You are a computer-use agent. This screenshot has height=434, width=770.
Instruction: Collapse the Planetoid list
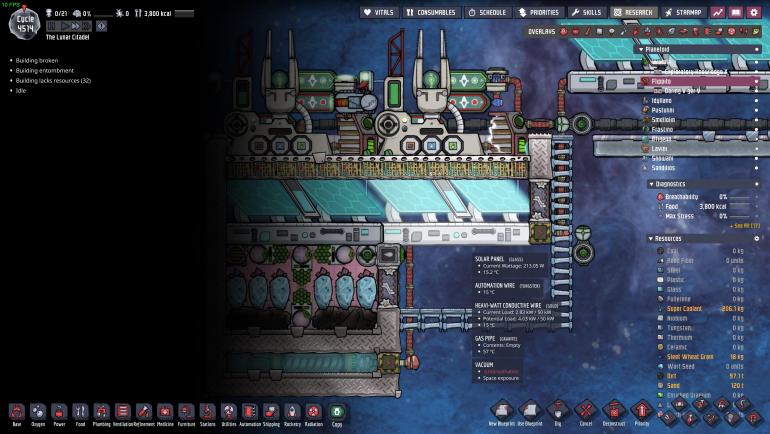(641, 50)
